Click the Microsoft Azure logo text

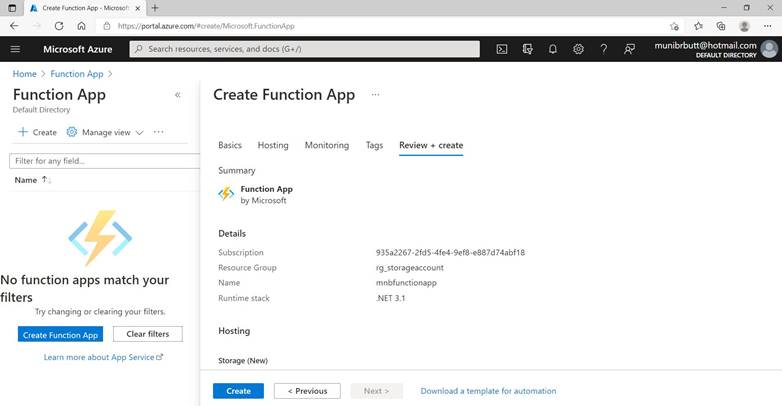[77, 49]
